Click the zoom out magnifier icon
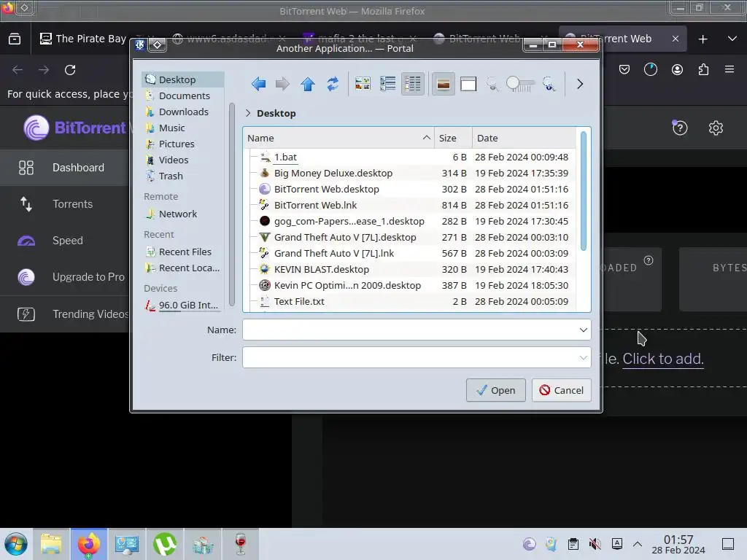Screen dimensions: 747x560 [x=492, y=85]
